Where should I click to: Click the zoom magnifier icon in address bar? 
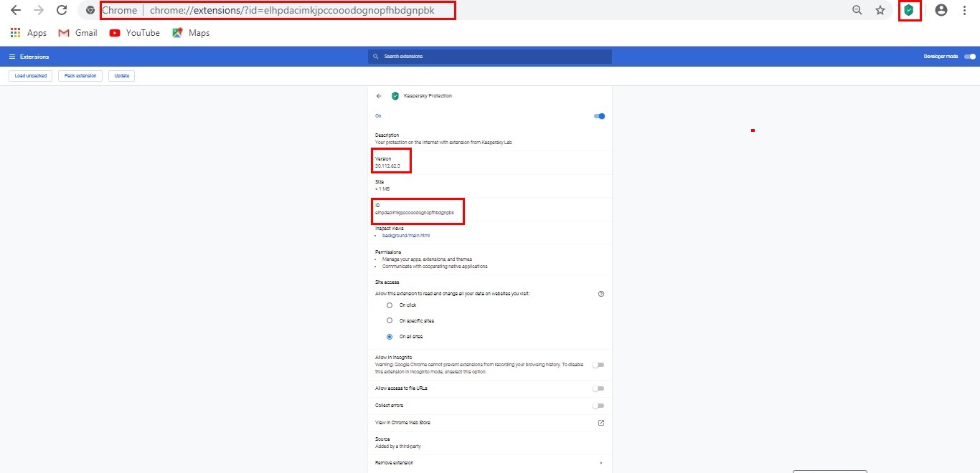(x=857, y=10)
